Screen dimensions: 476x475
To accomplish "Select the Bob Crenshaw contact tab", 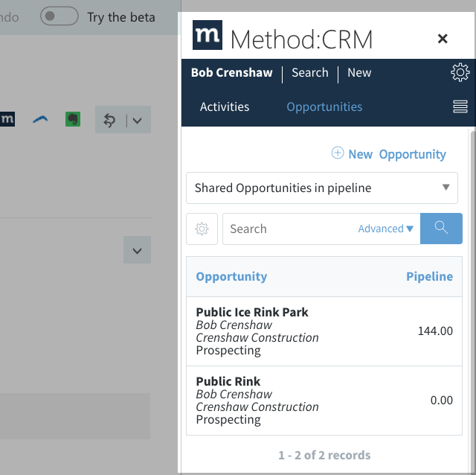I will coord(231,73).
